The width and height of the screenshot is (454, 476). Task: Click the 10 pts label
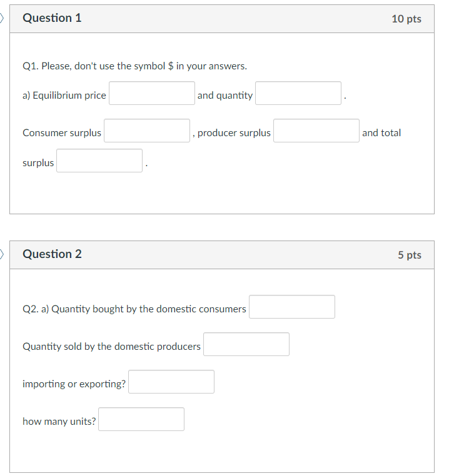[406, 19]
